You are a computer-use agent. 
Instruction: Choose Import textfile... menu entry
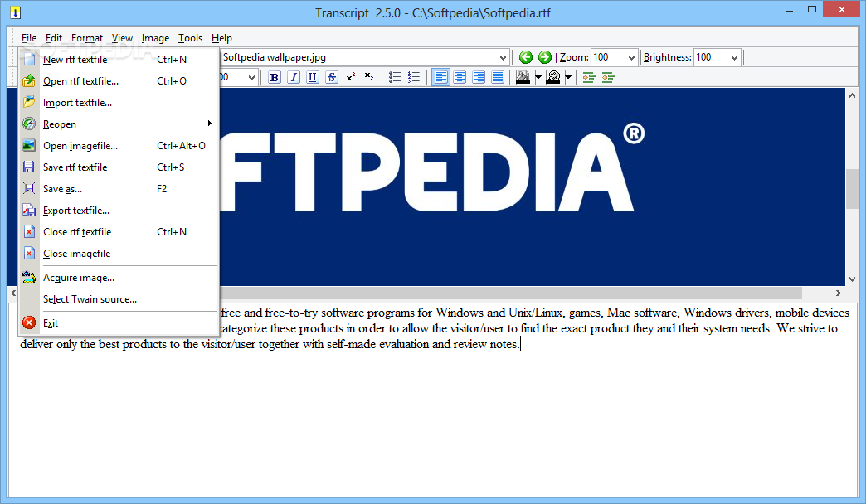click(119, 102)
